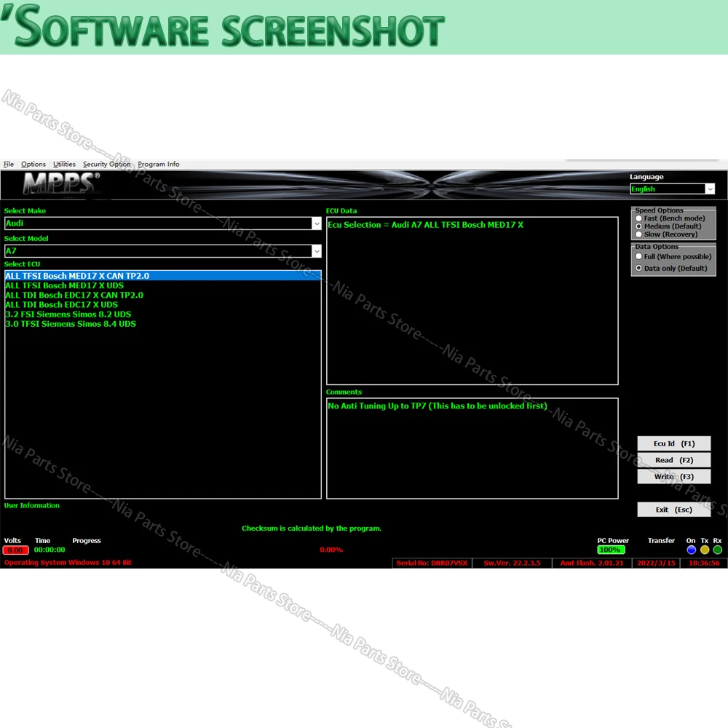Viewport: 728px width, 728px height.
Task: Click the blue On indicator light
Action: click(x=692, y=550)
